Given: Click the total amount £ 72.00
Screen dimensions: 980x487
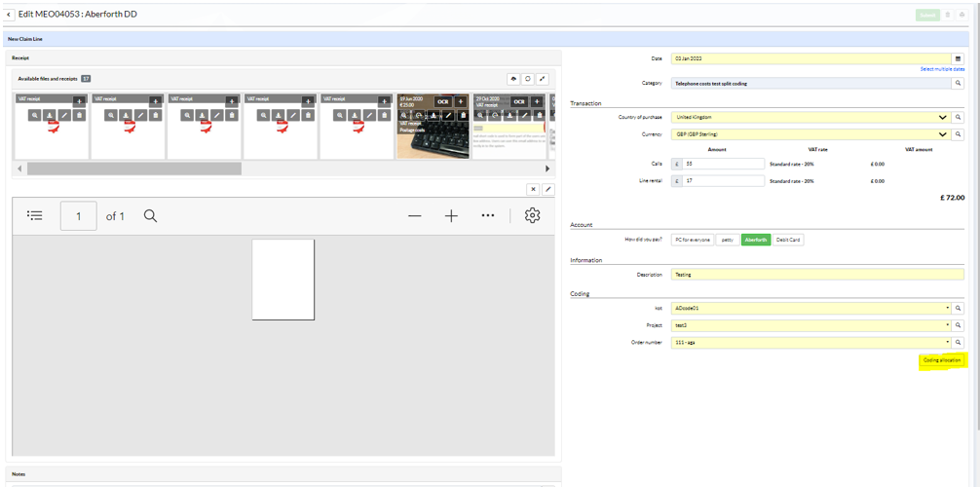Looking at the screenshot, I should (x=952, y=198).
